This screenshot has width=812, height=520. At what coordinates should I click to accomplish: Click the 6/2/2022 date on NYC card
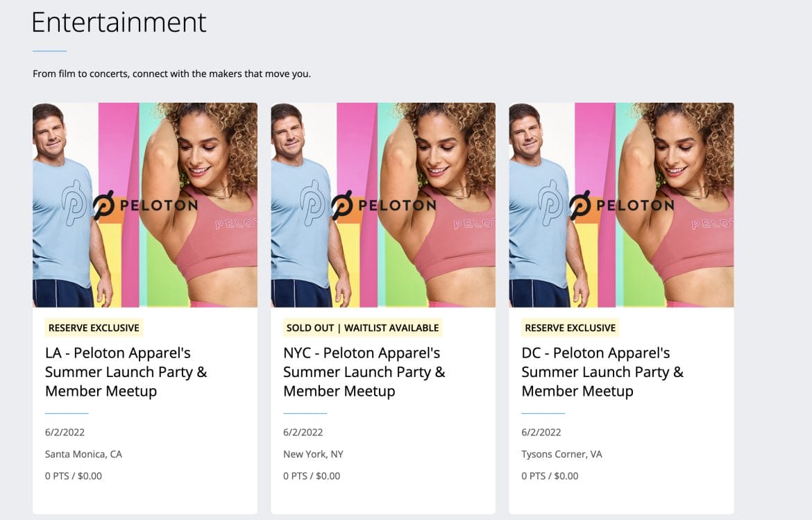(303, 433)
